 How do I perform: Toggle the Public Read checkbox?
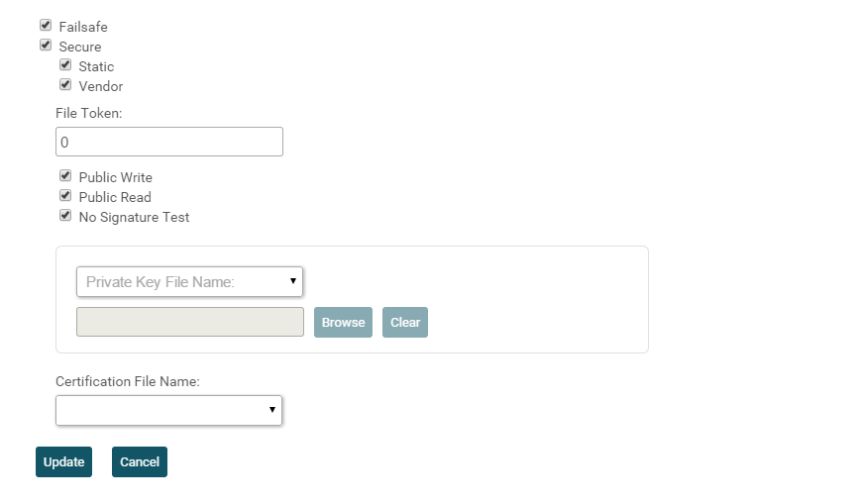[65, 196]
